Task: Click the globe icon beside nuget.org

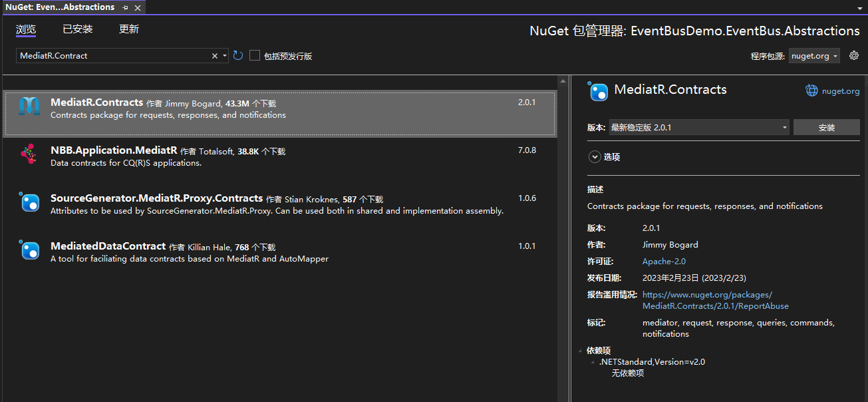Action: [x=811, y=91]
